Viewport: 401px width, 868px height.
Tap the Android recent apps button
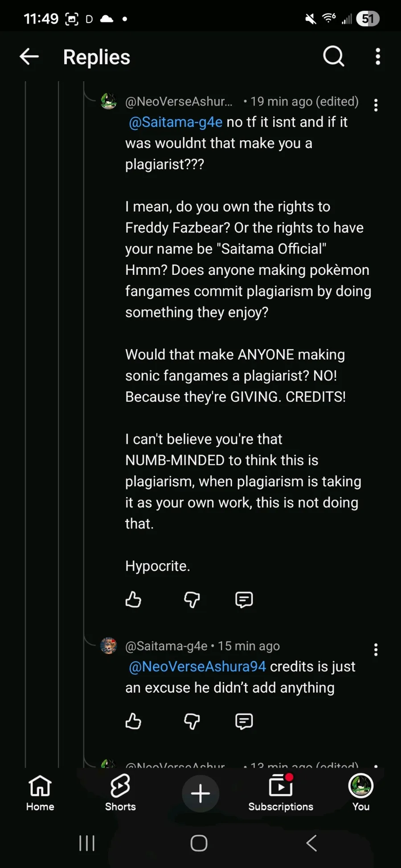(x=87, y=843)
